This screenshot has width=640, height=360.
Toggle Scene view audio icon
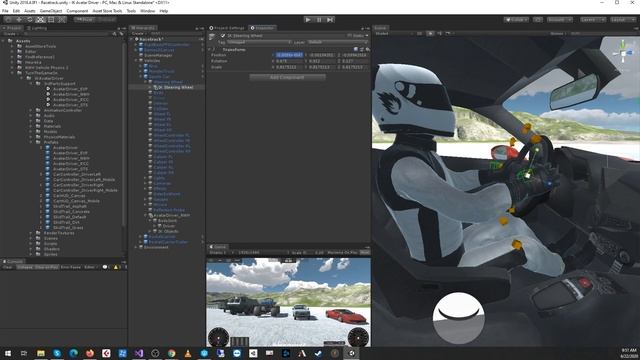pyautogui.click(x=439, y=33)
